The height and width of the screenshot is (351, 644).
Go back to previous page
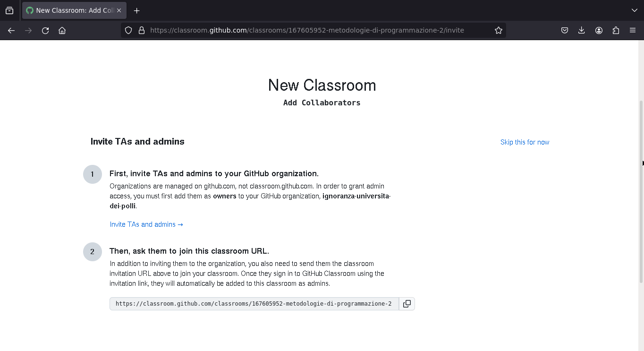[x=11, y=30]
